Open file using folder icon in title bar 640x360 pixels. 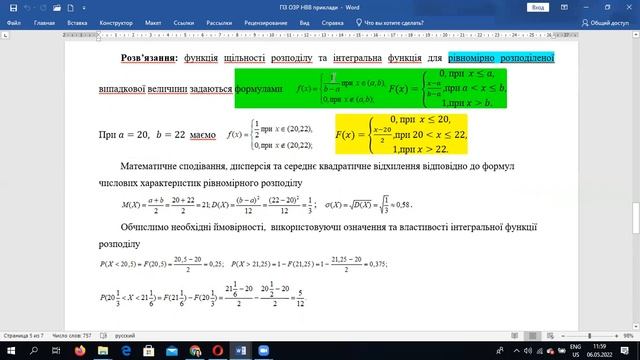[x=57, y=8]
